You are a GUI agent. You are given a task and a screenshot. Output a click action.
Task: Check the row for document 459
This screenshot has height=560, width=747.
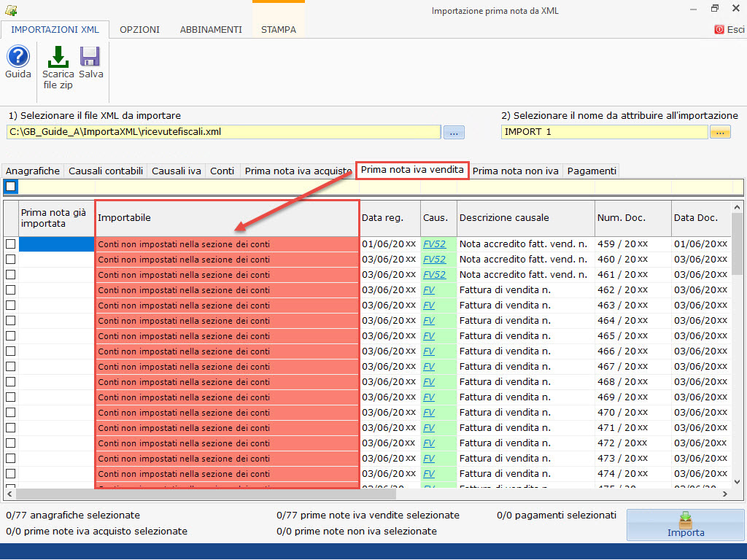(x=10, y=244)
